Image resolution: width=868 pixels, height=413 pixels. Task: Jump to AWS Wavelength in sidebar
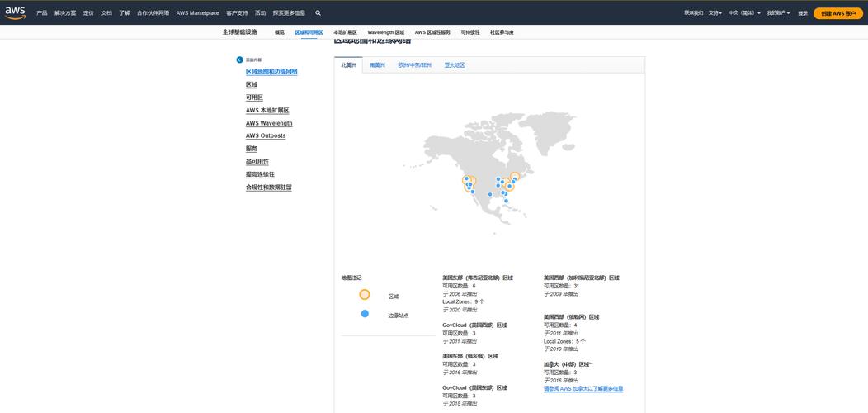tap(269, 123)
